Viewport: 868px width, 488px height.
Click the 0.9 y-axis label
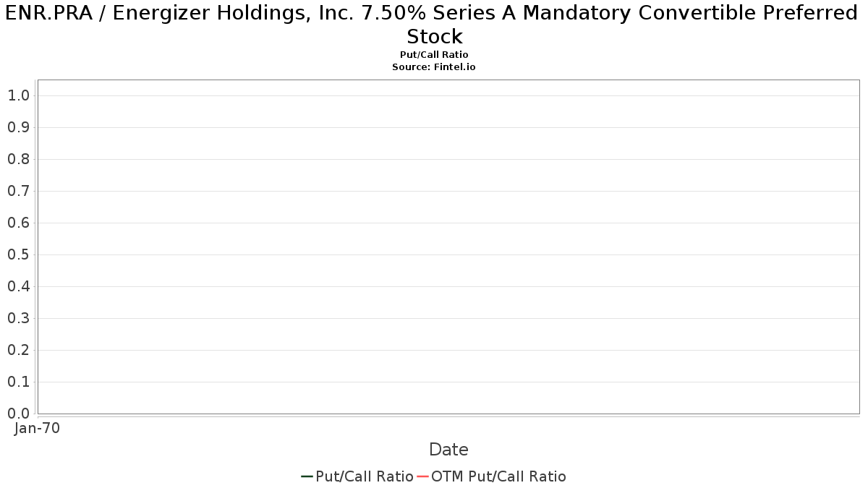(x=19, y=127)
